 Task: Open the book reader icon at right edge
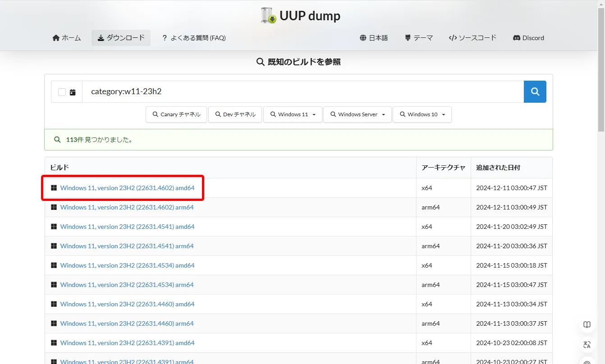click(x=587, y=325)
